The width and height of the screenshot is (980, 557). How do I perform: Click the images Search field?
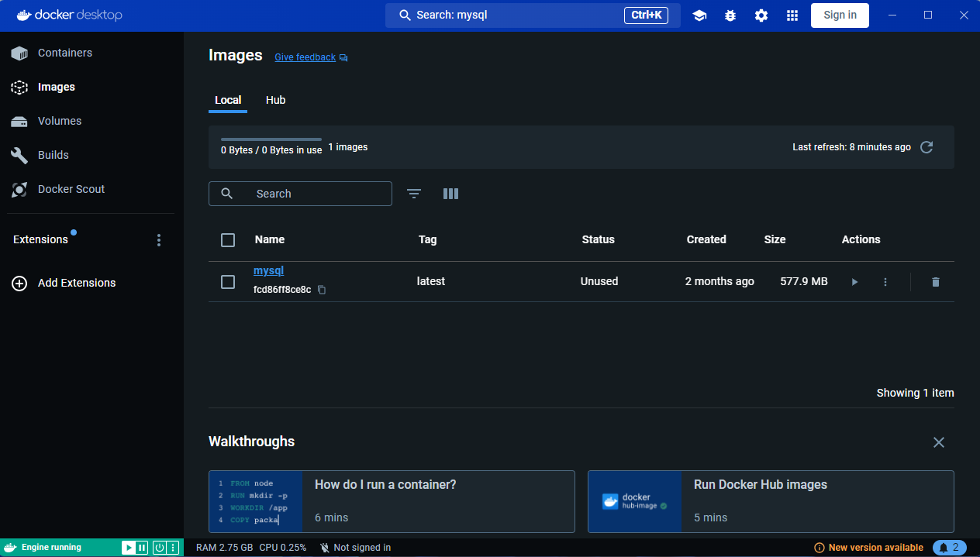[300, 194]
